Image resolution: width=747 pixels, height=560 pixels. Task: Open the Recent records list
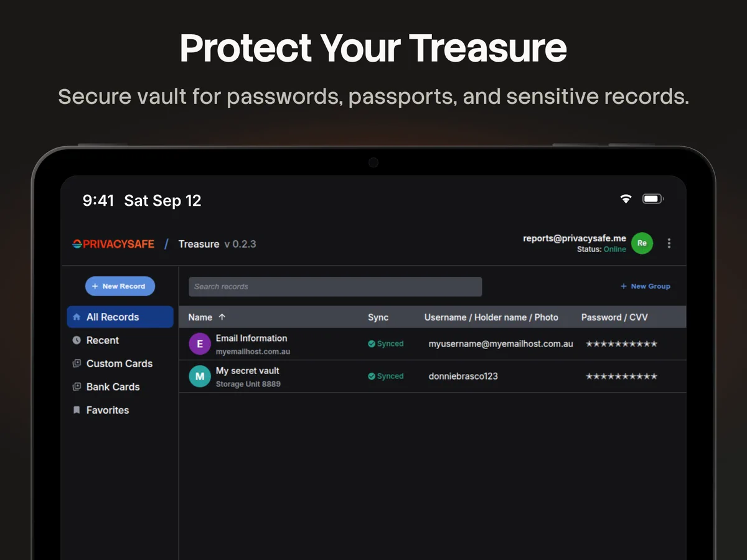[120, 340]
